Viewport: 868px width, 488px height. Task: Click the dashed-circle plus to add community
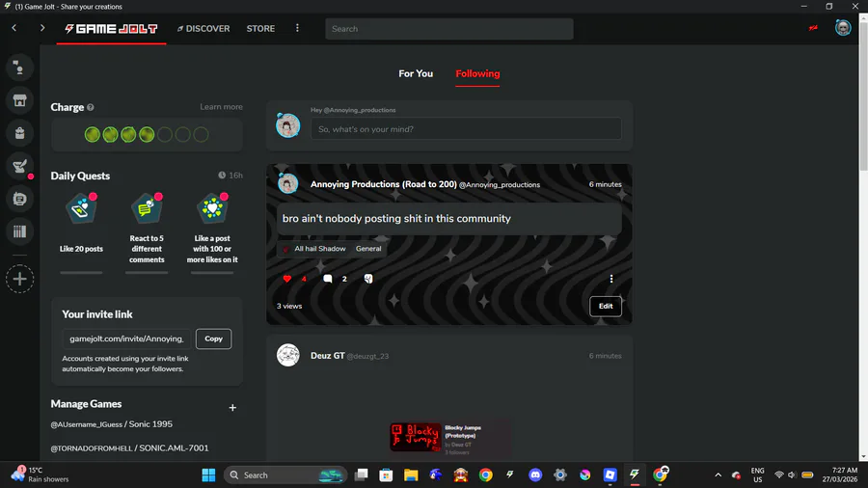19,279
